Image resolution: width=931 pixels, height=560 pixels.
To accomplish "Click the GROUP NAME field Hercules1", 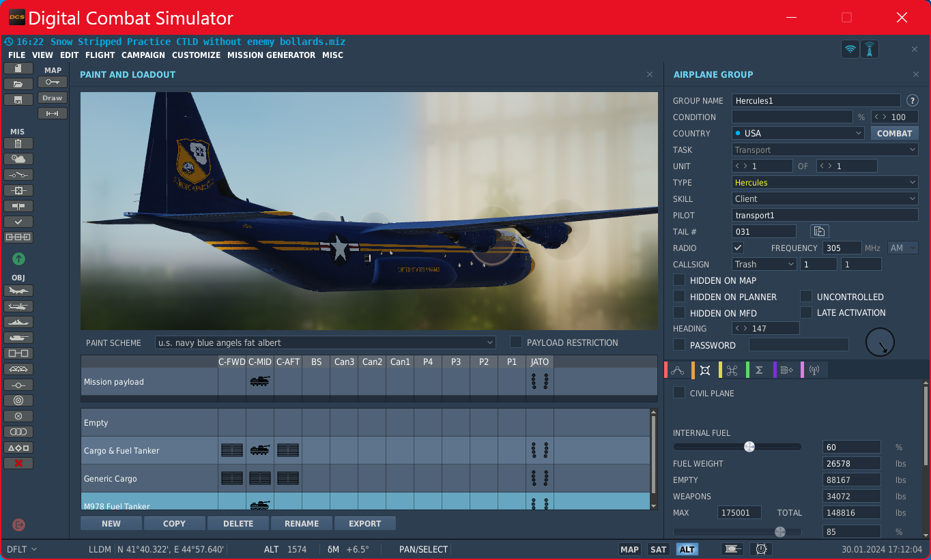I will pyautogui.click(x=816, y=100).
